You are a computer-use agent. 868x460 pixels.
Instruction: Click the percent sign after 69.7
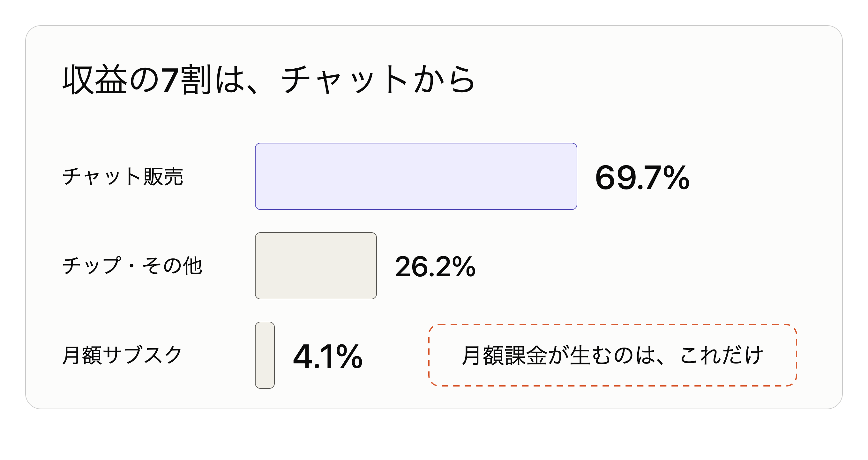pyautogui.click(x=675, y=177)
